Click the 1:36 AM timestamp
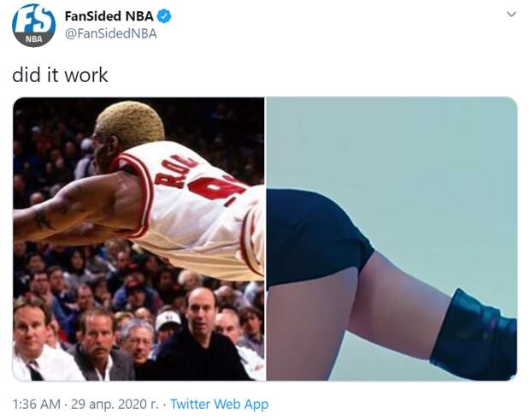Image resolution: width=530 pixels, height=420 pixels. coord(36,404)
